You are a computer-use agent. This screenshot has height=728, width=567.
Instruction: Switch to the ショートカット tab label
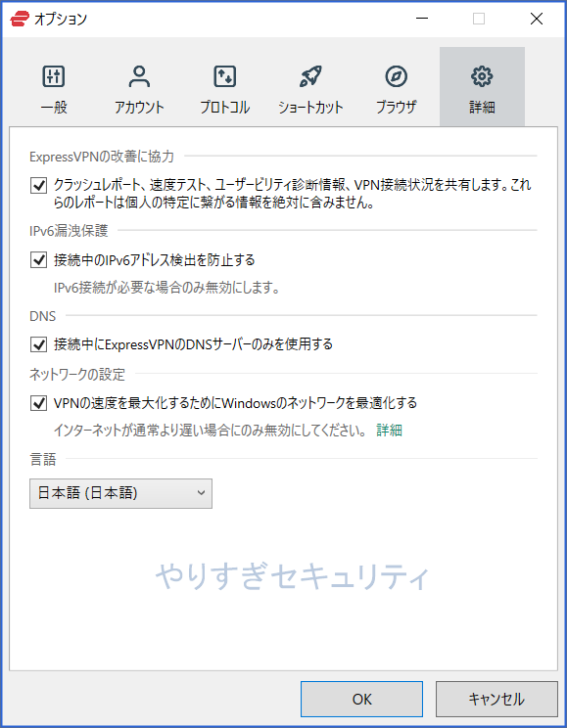coord(310,108)
